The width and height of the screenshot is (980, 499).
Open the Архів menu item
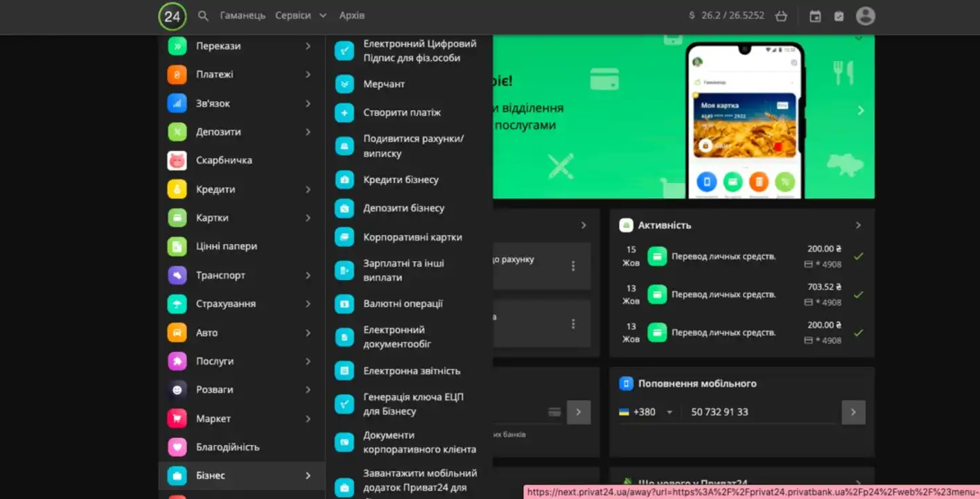[352, 15]
